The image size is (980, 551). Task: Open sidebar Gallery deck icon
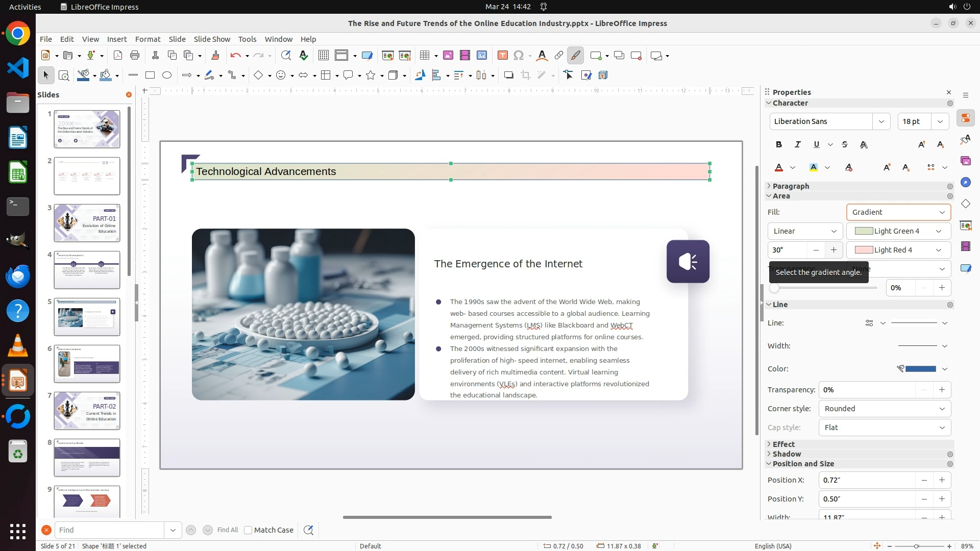point(965,161)
